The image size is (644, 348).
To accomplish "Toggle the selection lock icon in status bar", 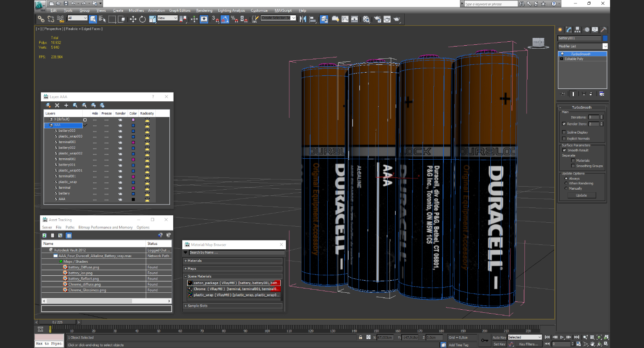I will tap(360, 337).
